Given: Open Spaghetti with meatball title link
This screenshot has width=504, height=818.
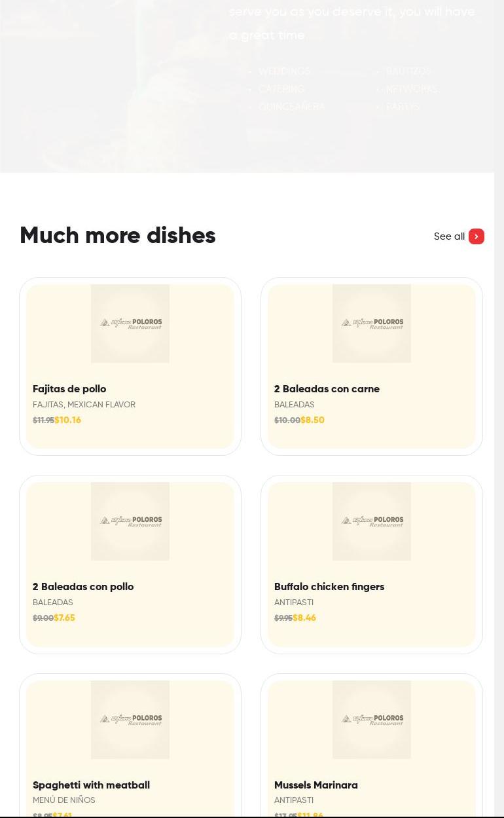Looking at the screenshot, I should pyautogui.click(x=91, y=785).
